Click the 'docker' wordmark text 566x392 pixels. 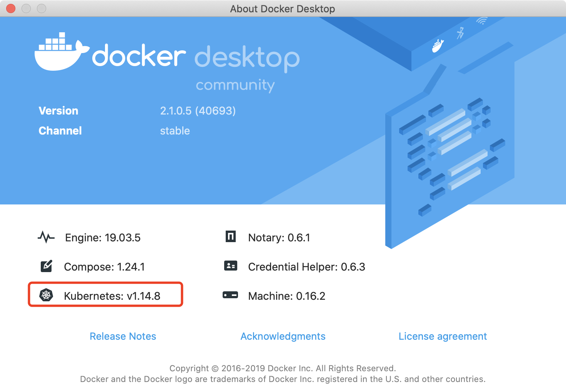139,56
